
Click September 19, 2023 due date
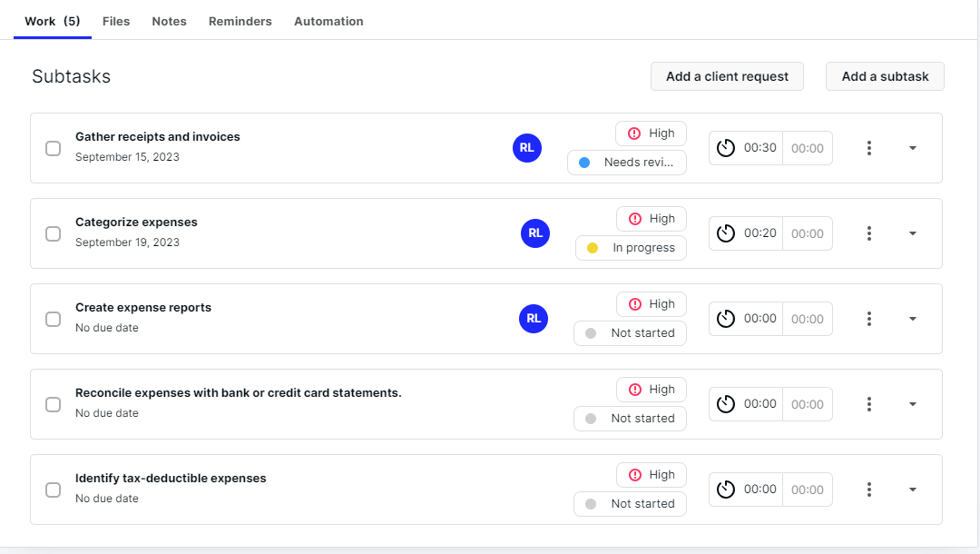(x=128, y=242)
